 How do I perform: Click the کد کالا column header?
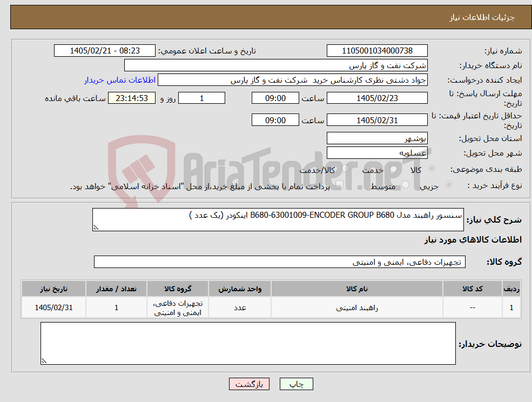pyautogui.click(x=472, y=289)
